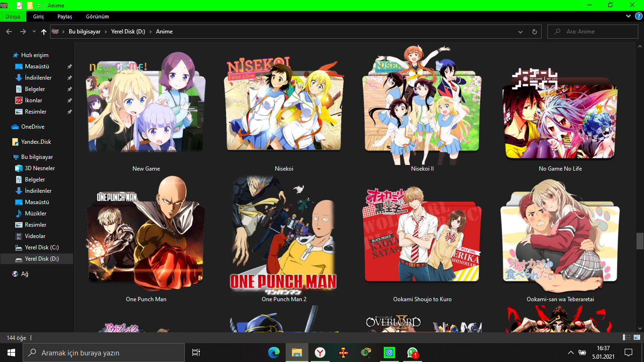Open WhatsApp from the taskbar
This screenshot has height=362, width=644.
(x=413, y=353)
